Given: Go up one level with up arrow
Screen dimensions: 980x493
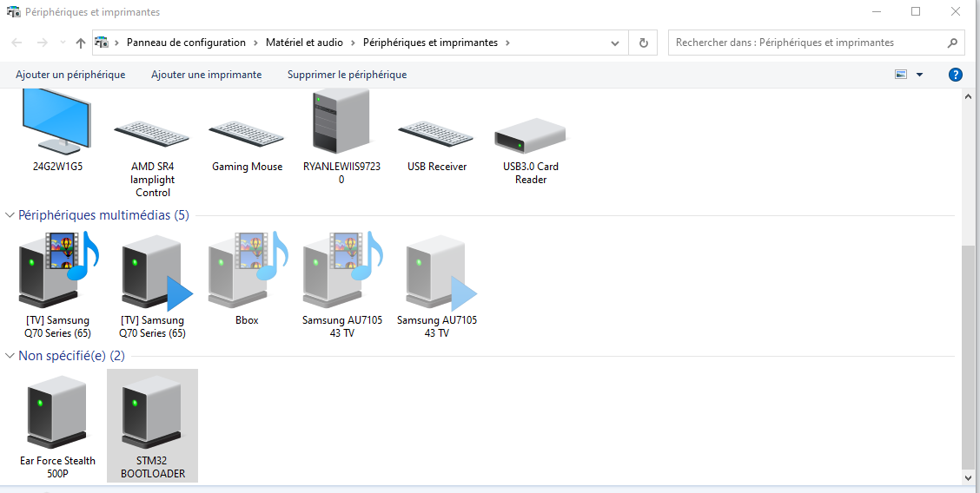Looking at the screenshot, I should click(81, 43).
